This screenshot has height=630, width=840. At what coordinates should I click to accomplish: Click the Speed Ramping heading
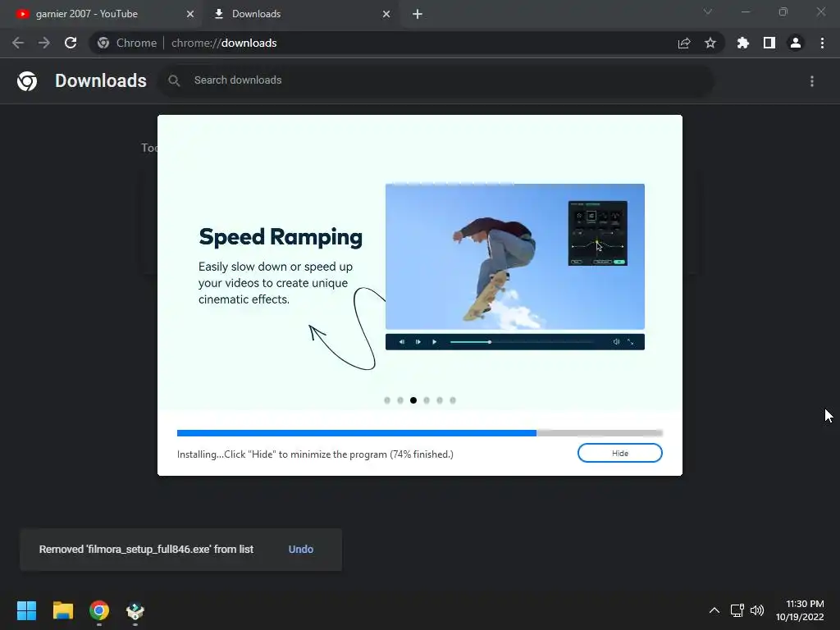[x=281, y=237]
